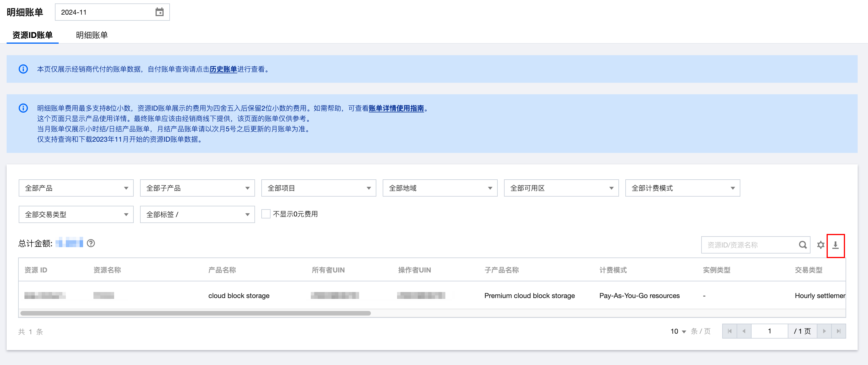The image size is (868, 365).
Task: Enable the 不显示0元费用 checkbox
Action: coord(266,214)
